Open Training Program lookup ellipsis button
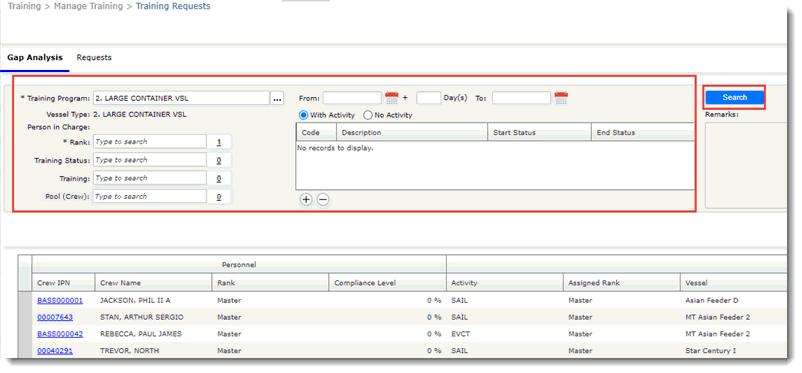This screenshot has height=373, width=802. (277, 98)
